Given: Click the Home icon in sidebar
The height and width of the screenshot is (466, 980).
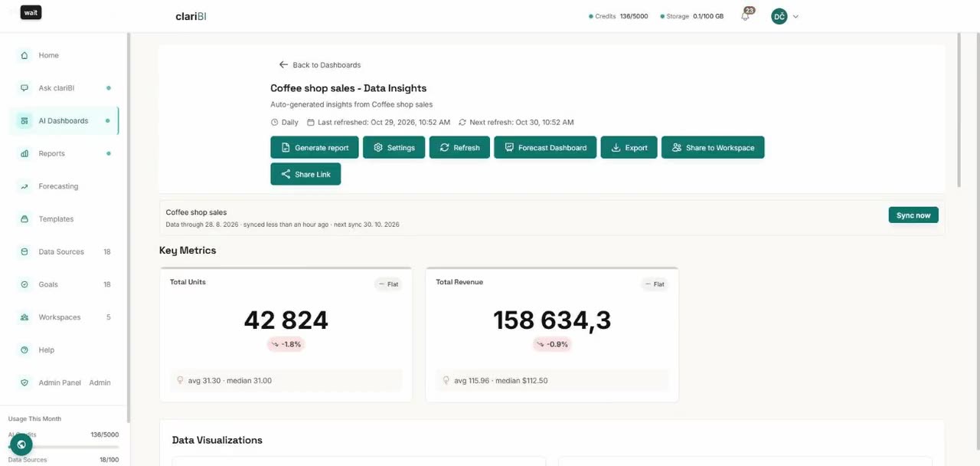Looking at the screenshot, I should pyautogui.click(x=24, y=55).
